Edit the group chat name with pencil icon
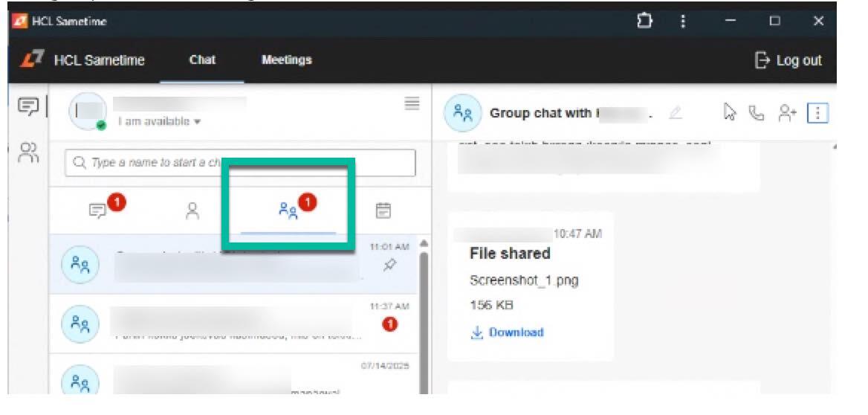This screenshot has height=415, width=868. pyautogui.click(x=675, y=113)
